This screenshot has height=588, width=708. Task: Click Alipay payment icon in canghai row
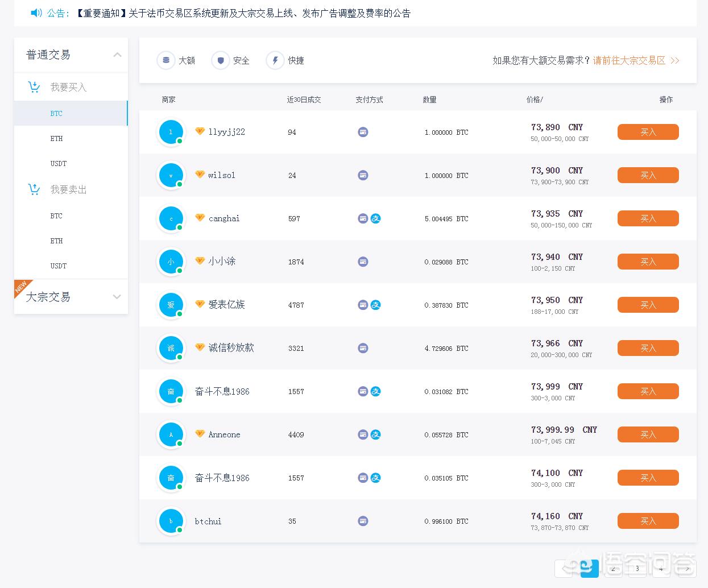click(376, 218)
